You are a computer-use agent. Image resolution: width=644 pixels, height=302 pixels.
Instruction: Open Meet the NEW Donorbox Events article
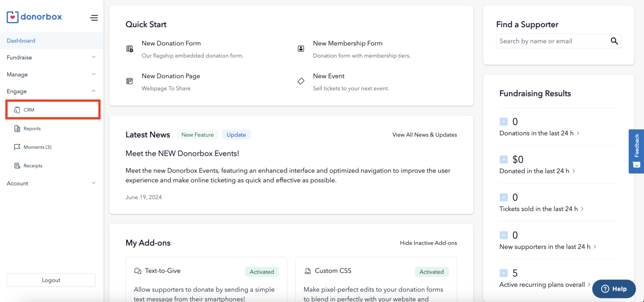pyautogui.click(x=182, y=154)
